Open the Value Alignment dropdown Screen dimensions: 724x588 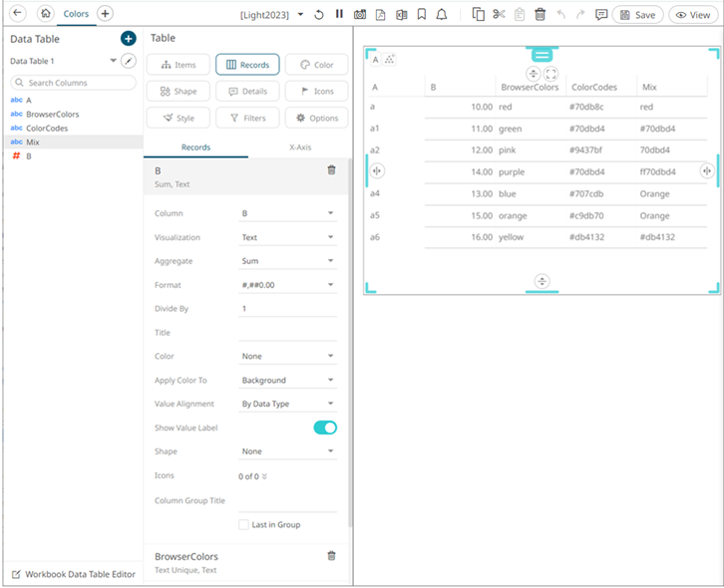pos(288,404)
